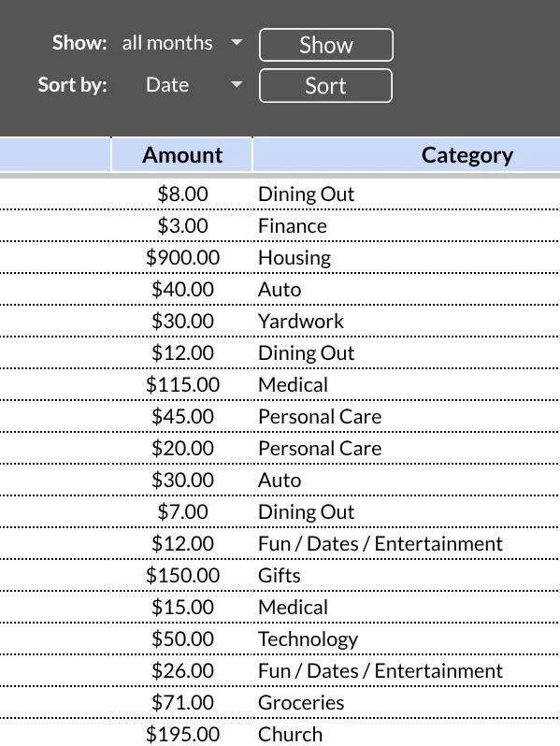Viewport: 560px width, 746px height.
Task: Select the Gifts category cell
Action: pyautogui.click(x=280, y=575)
